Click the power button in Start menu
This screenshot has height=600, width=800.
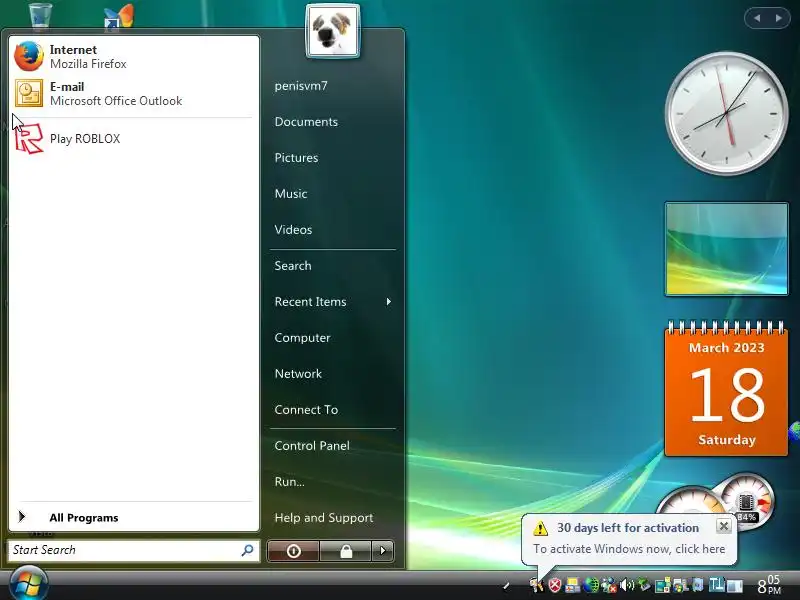(293, 551)
